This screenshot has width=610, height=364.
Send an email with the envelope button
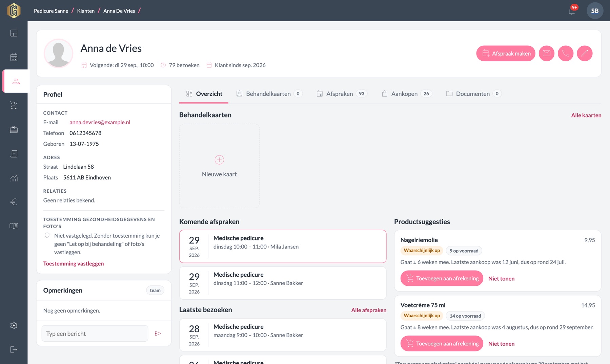pos(547,53)
